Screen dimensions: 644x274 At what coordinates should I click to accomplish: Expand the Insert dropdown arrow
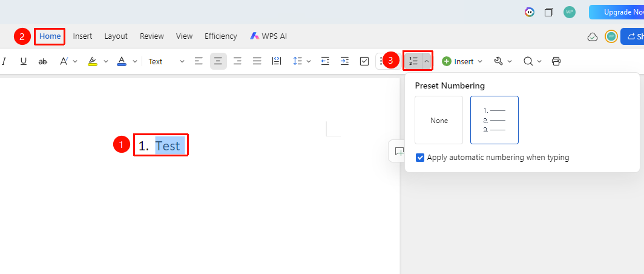pyautogui.click(x=479, y=61)
